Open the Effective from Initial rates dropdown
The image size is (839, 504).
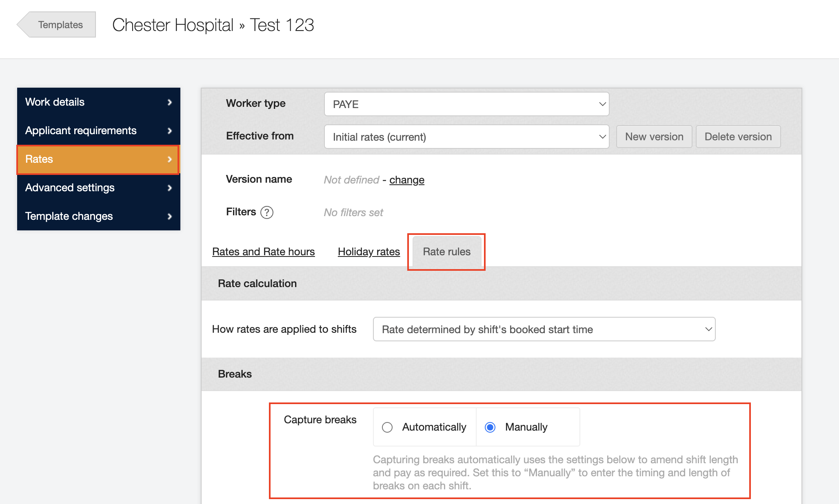[x=466, y=137]
